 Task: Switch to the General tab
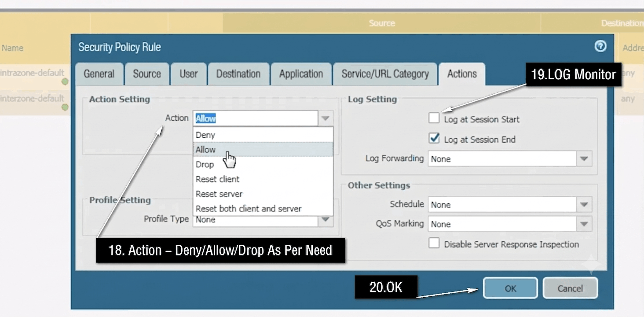tap(99, 74)
